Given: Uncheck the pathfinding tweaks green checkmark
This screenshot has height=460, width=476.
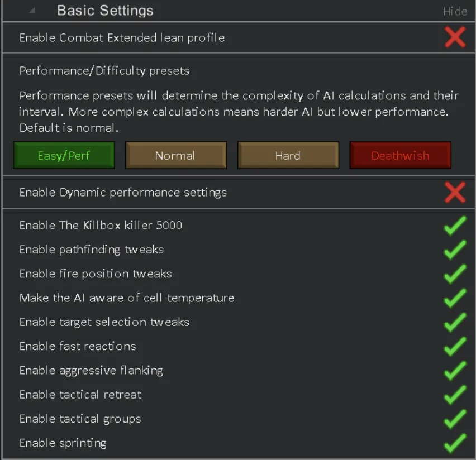Looking at the screenshot, I should pyautogui.click(x=455, y=250).
